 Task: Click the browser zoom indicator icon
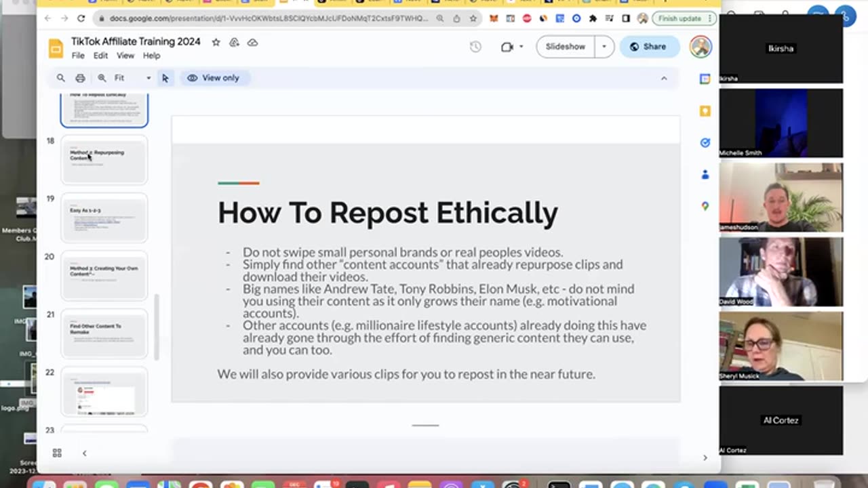tap(440, 18)
